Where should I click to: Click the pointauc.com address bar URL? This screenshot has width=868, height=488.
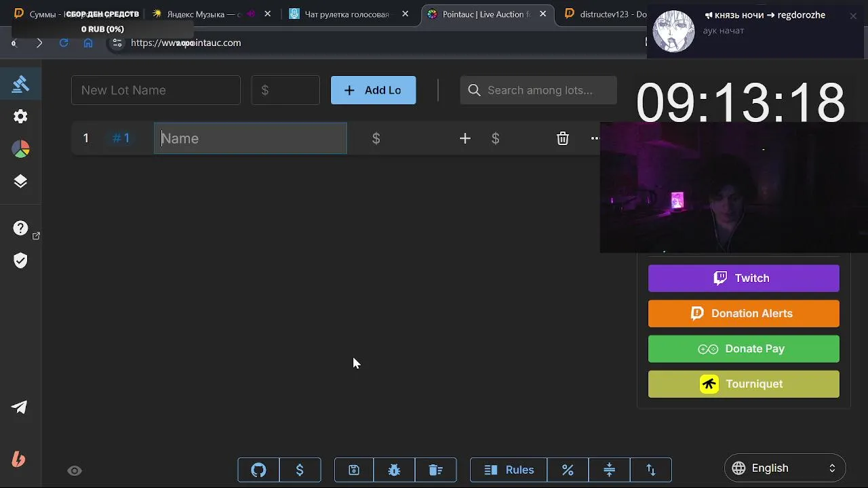click(x=186, y=43)
